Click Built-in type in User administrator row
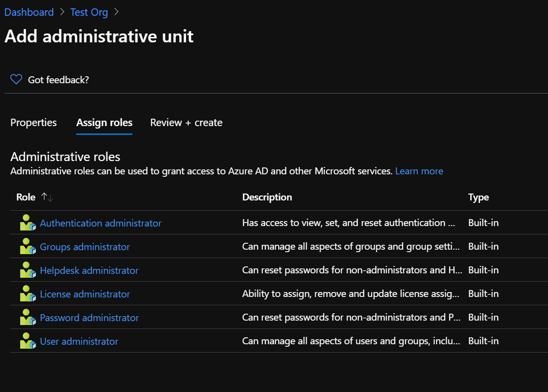The width and height of the screenshot is (548, 392). point(484,341)
